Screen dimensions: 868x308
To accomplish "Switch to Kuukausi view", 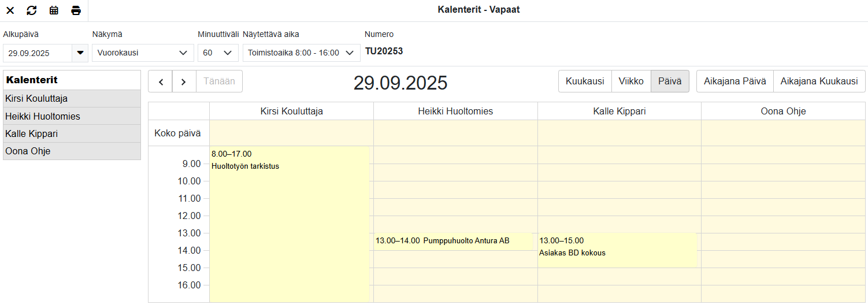I will [x=585, y=81].
